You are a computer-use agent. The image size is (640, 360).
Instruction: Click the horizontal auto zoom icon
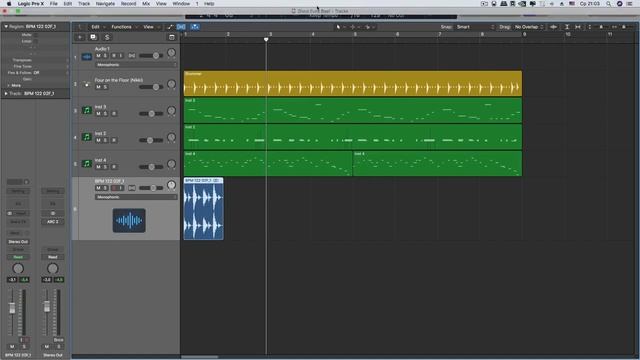point(578,27)
